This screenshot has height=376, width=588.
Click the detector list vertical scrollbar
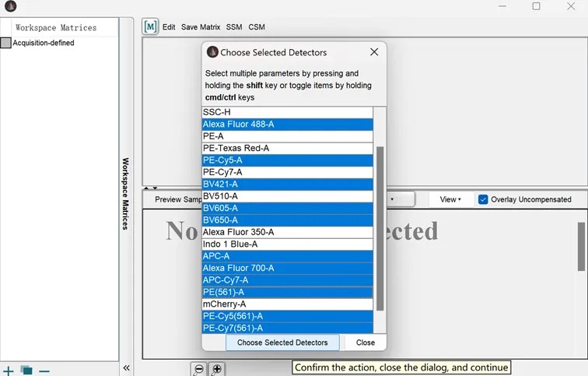pos(380,226)
